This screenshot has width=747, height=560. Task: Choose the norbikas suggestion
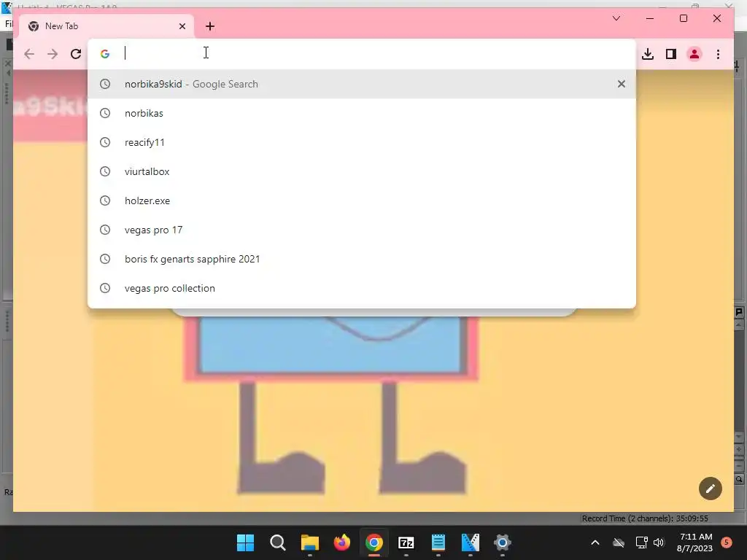coord(362,113)
